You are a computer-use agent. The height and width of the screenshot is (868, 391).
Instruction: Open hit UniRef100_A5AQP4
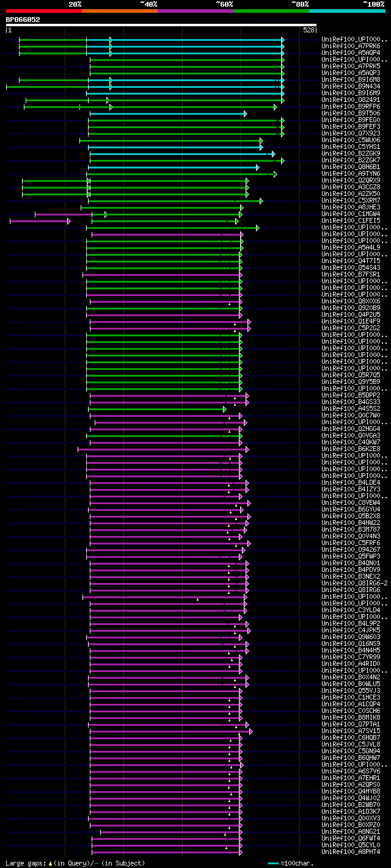point(351,52)
